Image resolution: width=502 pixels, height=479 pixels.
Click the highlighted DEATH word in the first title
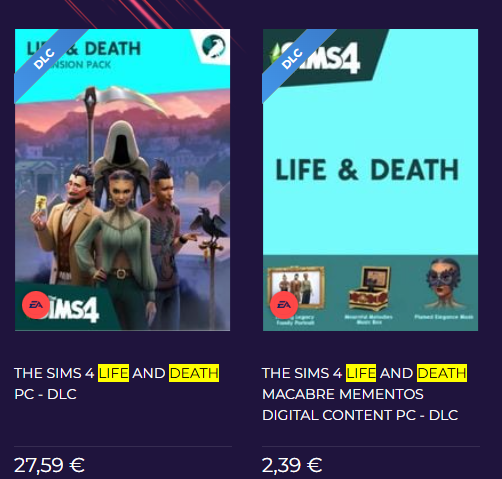(194, 373)
